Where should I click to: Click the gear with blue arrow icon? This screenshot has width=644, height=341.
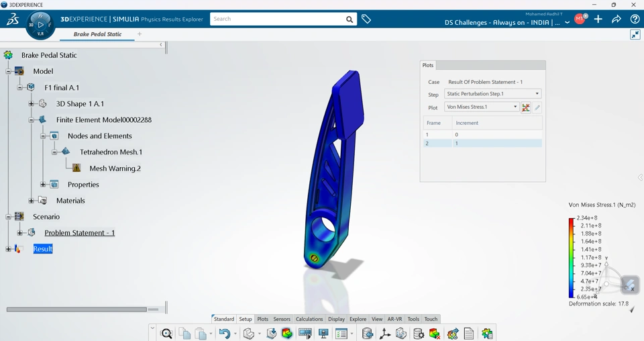[x=453, y=334]
